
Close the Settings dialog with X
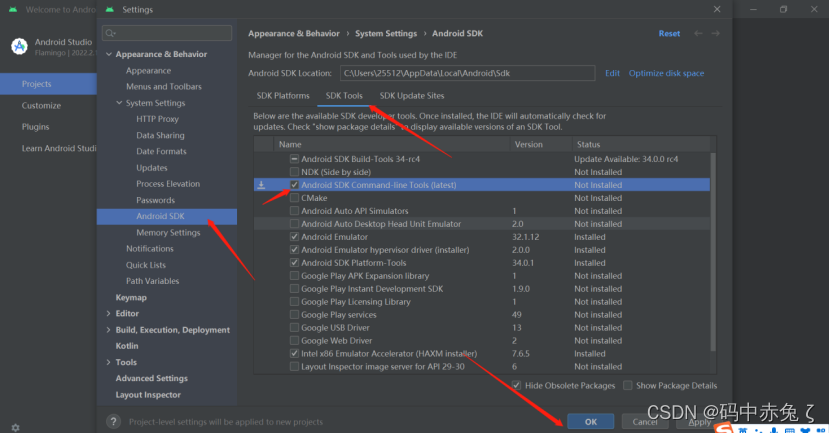(x=717, y=10)
